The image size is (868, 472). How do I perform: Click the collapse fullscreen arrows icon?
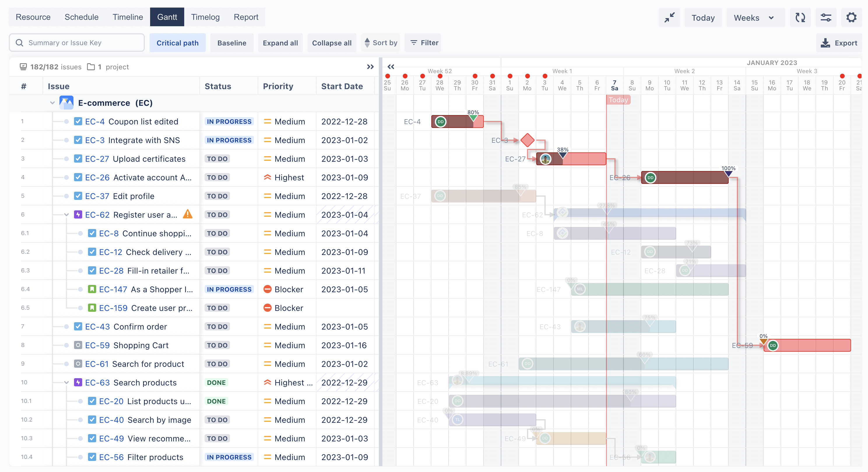[x=669, y=17]
